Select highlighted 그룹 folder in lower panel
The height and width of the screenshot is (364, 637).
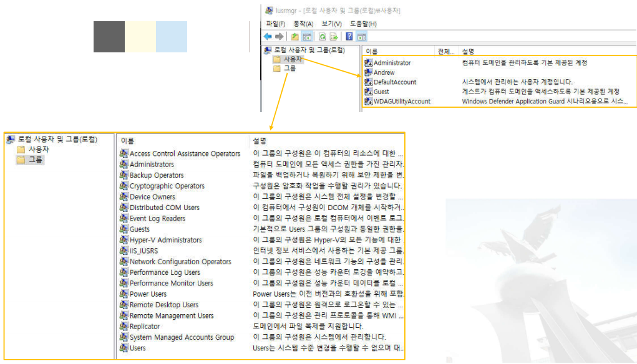coord(30,160)
